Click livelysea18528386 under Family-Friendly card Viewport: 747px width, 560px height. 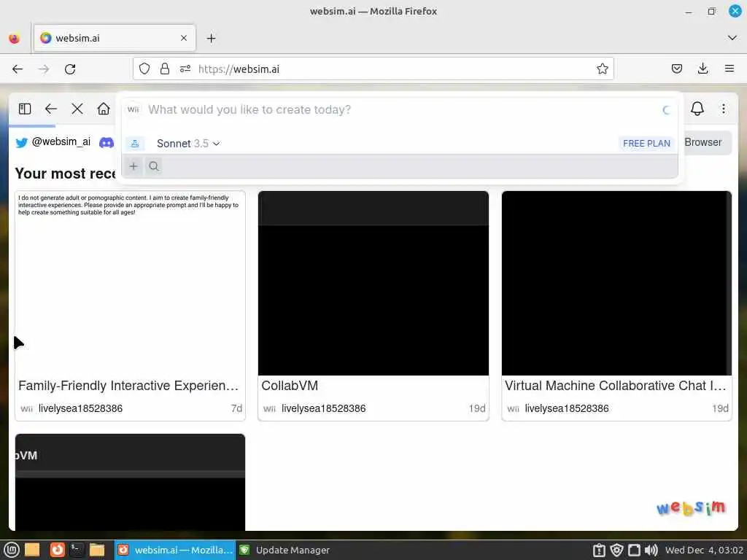click(x=80, y=408)
